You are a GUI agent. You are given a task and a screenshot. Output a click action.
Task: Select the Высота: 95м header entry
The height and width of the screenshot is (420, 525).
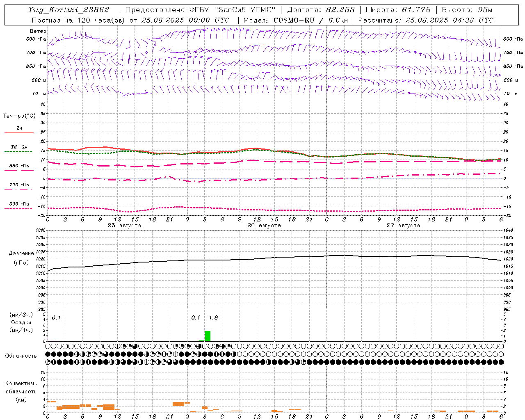click(467, 10)
